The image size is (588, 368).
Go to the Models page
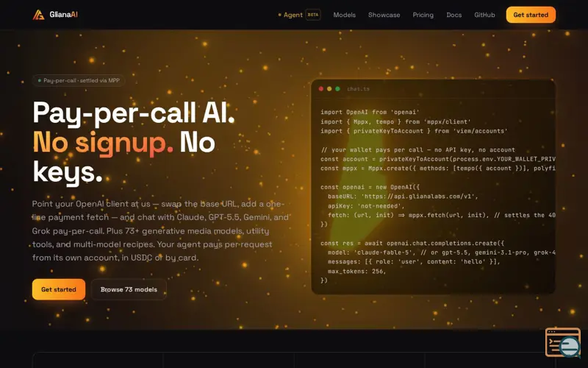pyautogui.click(x=344, y=15)
